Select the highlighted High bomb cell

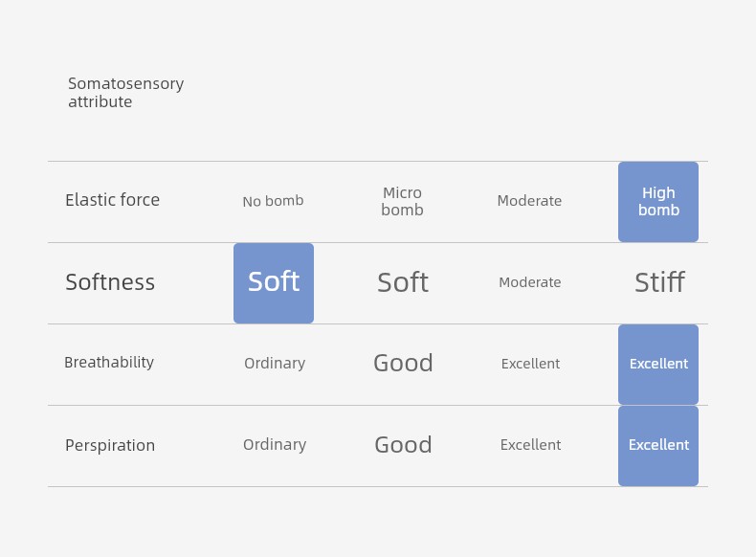(x=658, y=202)
